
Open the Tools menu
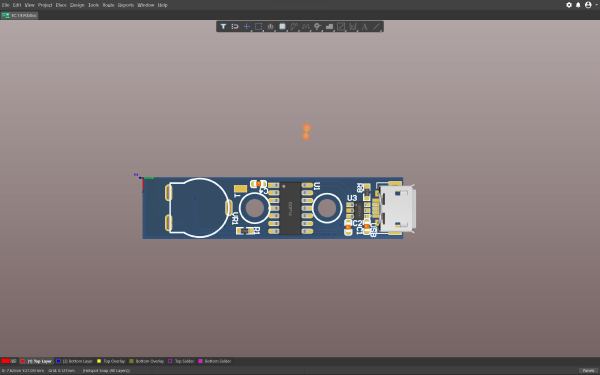pos(93,5)
